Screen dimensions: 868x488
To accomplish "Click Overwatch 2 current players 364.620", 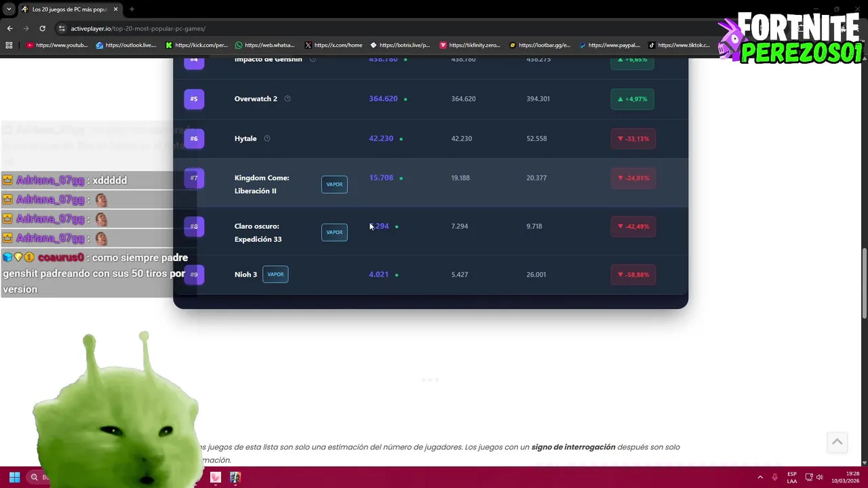I will 383,99.
